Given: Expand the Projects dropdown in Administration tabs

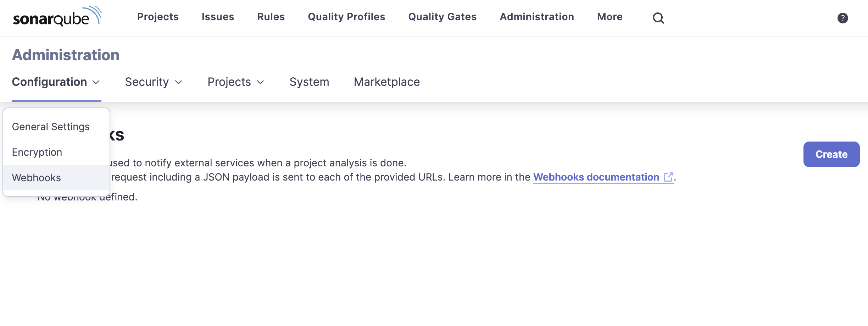Looking at the screenshot, I should (x=236, y=82).
